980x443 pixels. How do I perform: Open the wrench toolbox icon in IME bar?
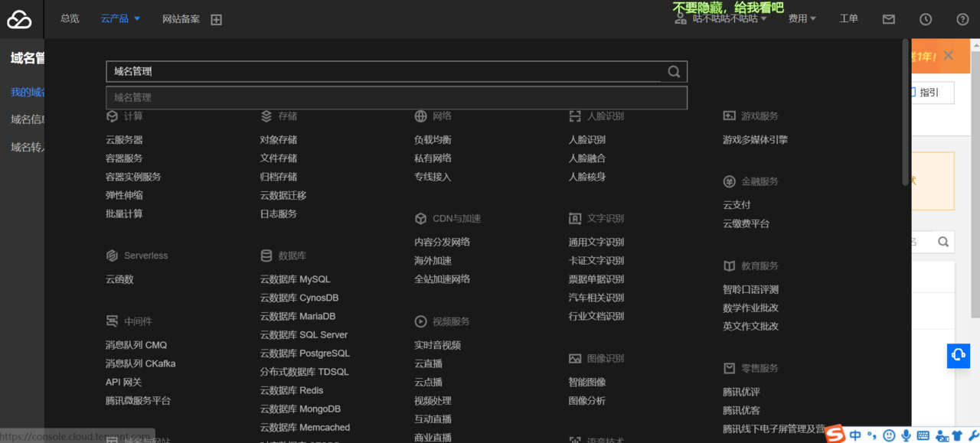973,435
